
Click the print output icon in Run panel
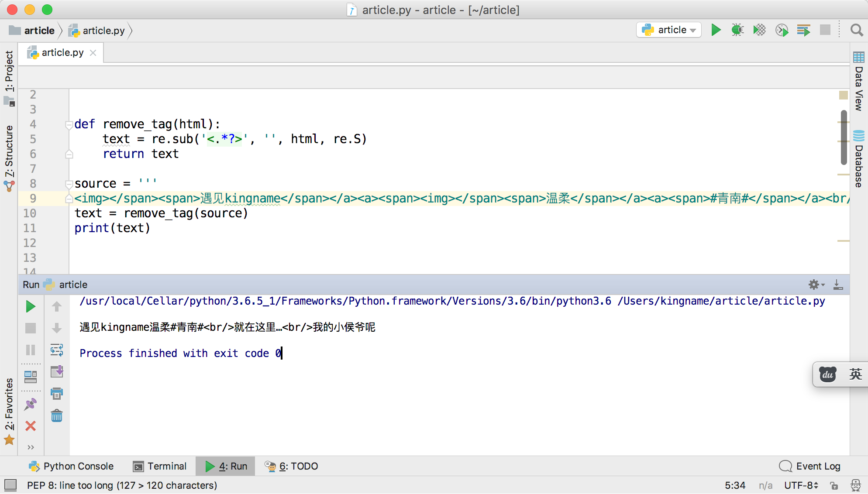point(57,394)
